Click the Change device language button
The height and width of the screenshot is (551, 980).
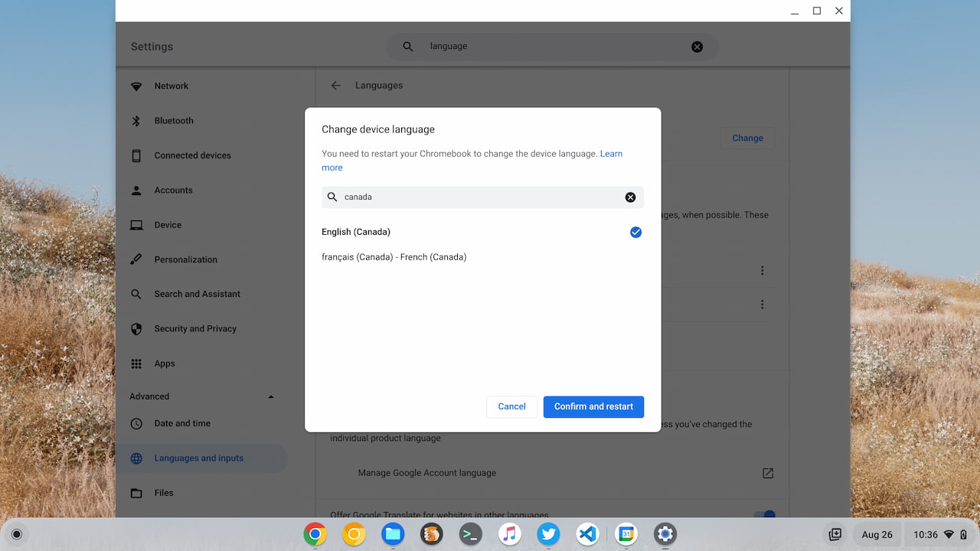coord(747,139)
